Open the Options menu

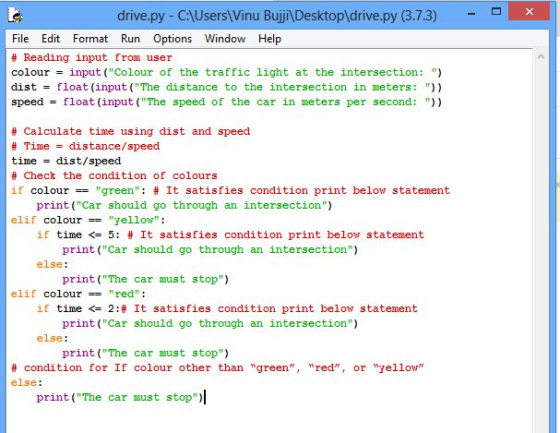click(x=172, y=39)
